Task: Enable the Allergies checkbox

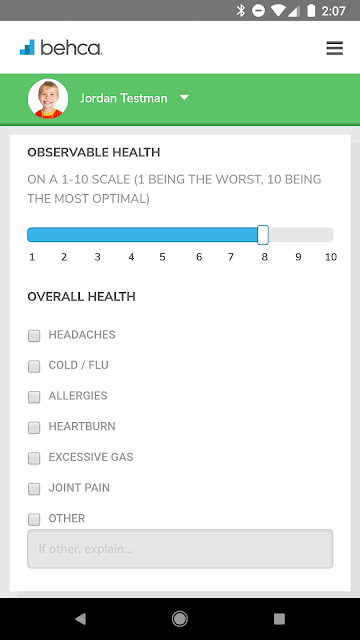Action: tap(34, 397)
